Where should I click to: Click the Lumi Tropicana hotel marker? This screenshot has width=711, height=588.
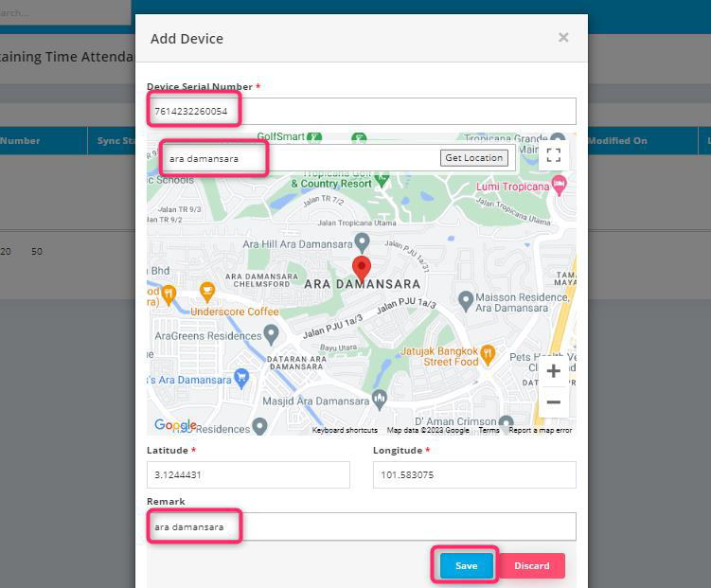[560, 185]
